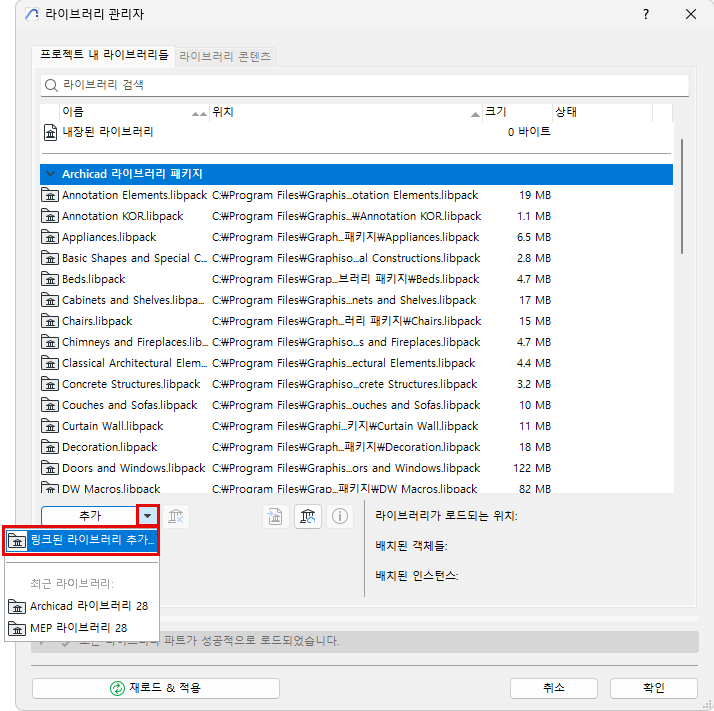Click icon of Basic Shapes and Special C... row
The height and width of the screenshot is (711, 714).
point(50,258)
